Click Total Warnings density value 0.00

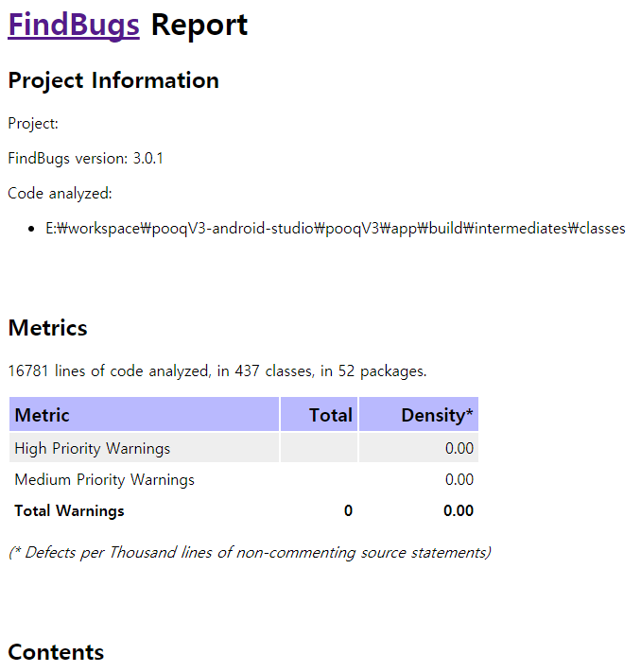click(459, 511)
